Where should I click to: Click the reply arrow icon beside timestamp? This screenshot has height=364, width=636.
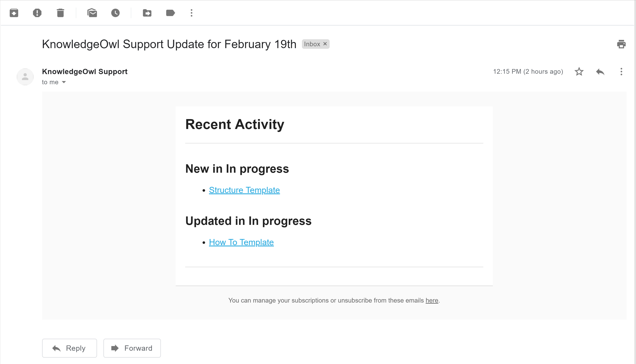click(600, 72)
